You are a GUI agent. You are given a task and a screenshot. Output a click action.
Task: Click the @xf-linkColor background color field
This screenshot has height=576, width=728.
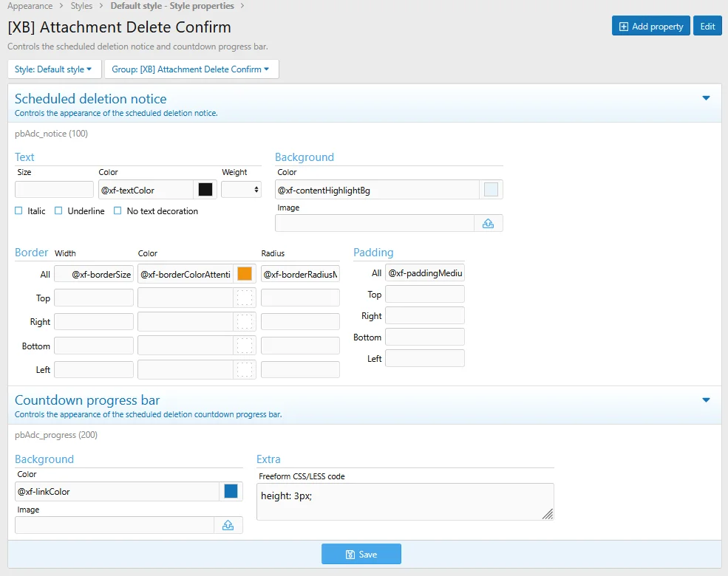tap(117, 491)
